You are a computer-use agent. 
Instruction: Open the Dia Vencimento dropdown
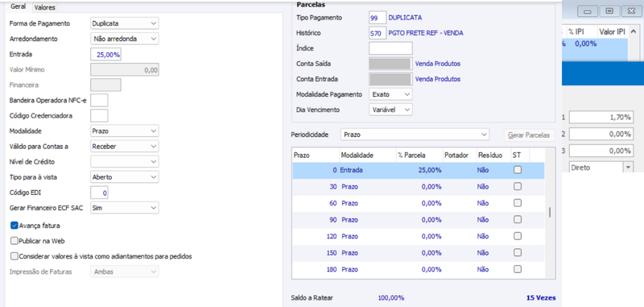click(x=390, y=110)
